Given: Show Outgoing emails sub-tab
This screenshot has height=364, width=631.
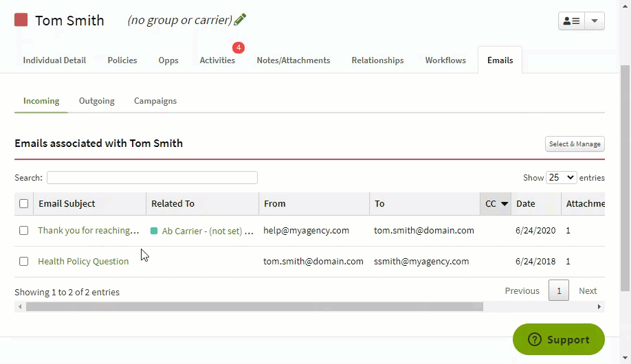Looking at the screenshot, I should 97,101.
